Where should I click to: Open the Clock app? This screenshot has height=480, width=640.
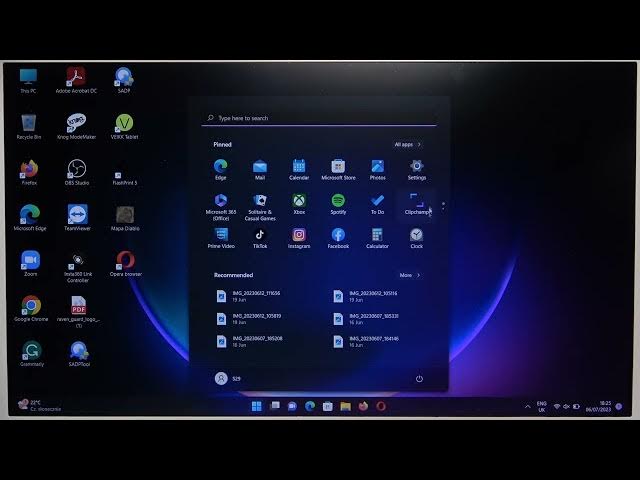click(x=417, y=238)
